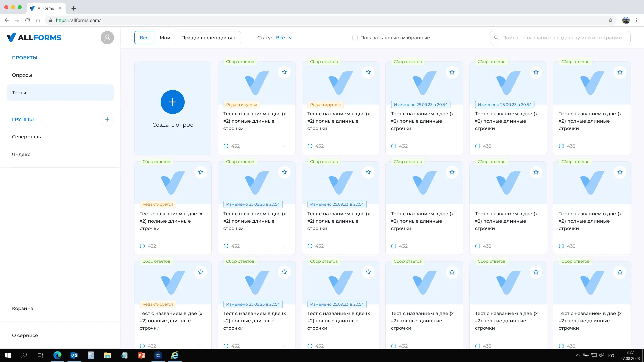644x362 pixels.
Task: Open О сервисе link
Action: pyautogui.click(x=25, y=335)
